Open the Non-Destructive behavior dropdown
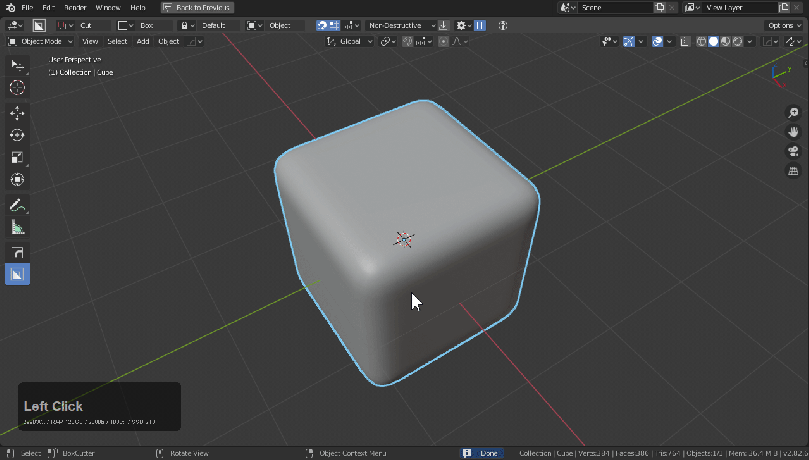This screenshot has height=460, width=809. [x=402, y=25]
